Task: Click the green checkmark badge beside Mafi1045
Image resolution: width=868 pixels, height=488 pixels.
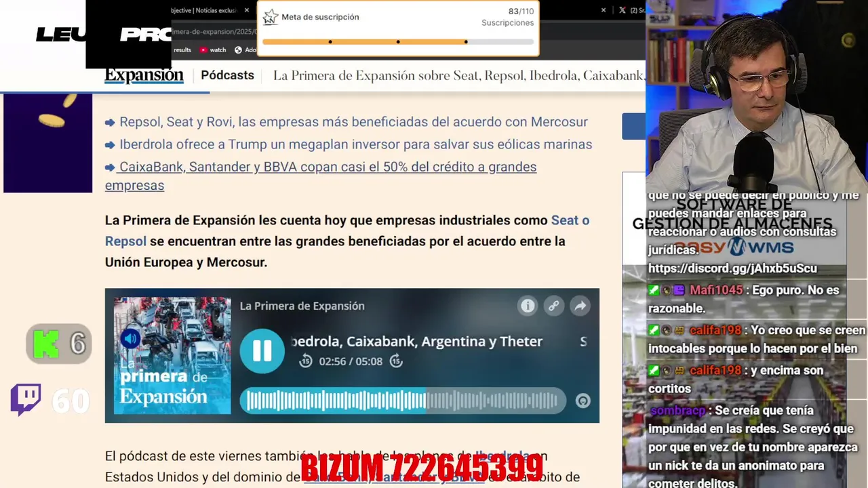Action: click(654, 290)
